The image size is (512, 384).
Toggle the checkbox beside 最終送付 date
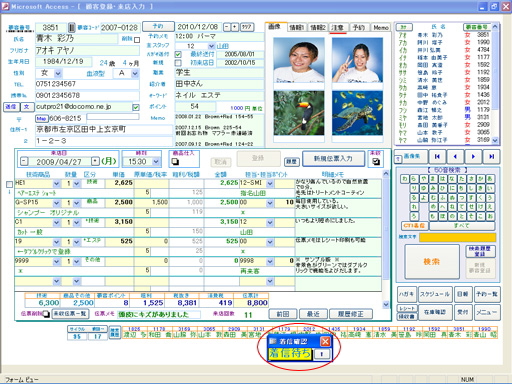coord(178,54)
